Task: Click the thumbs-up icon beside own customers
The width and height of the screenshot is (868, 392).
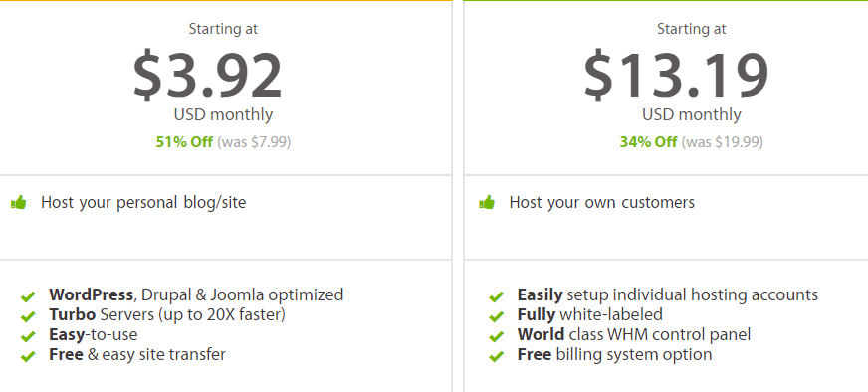Action: tap(487, 203)
